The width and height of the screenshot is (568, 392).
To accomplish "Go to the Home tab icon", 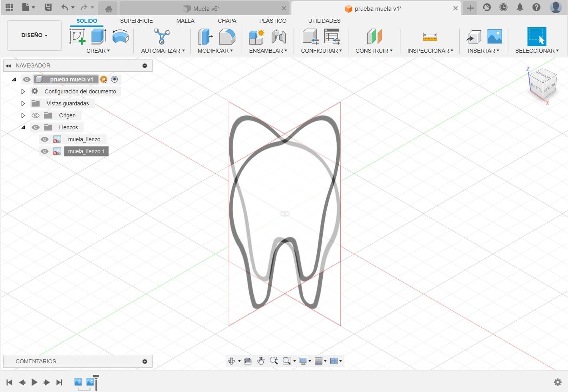I will [x=108, y=8].
